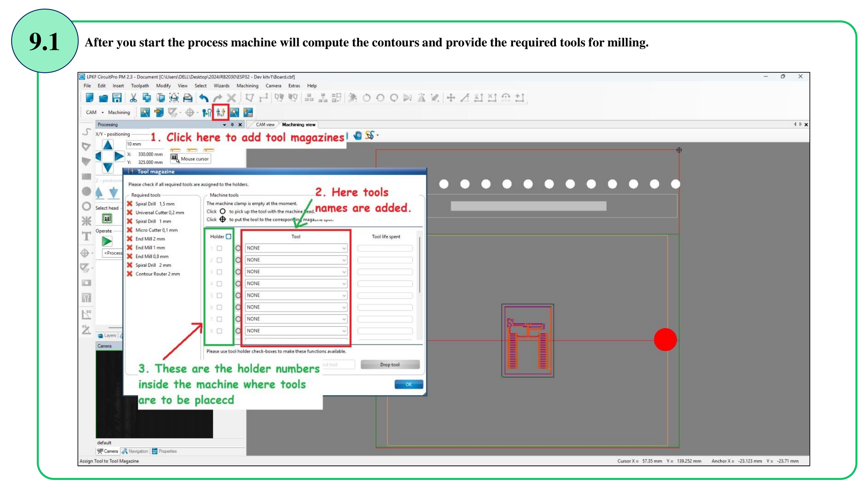The image size is (868, 488).
Task: Click the filled circle tool in sidebar
Action: click(86, 191)
